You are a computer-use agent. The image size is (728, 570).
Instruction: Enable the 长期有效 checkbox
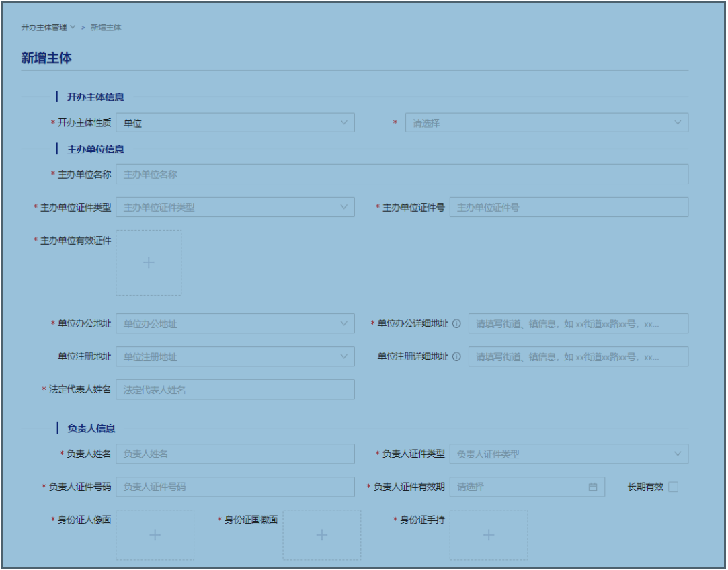(x=673, y=487)
